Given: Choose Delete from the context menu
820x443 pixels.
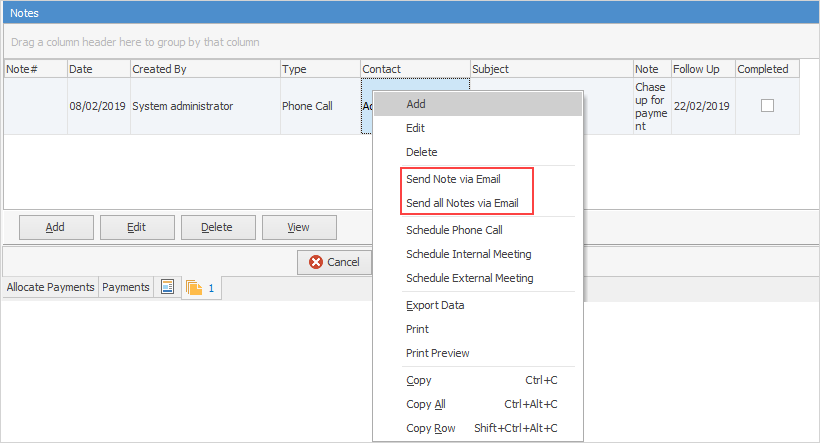Looking at the screenshot, I should point(478,152).
